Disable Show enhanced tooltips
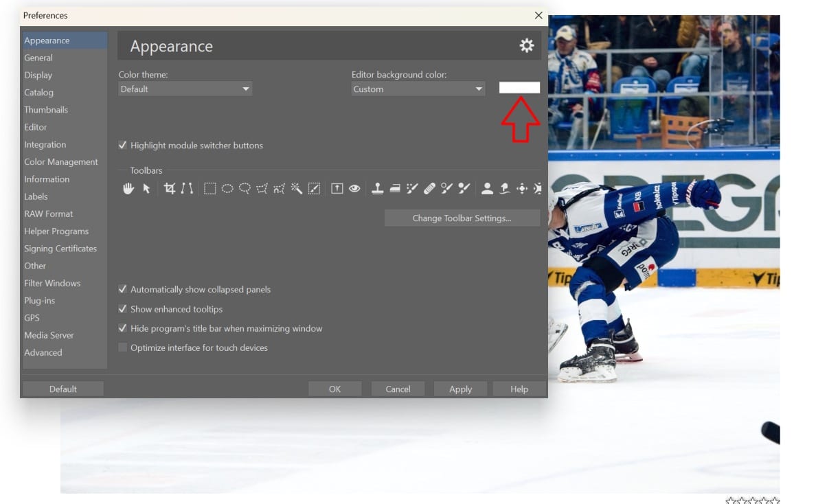The height and width of the screenshot is (504, 840). 122,309
